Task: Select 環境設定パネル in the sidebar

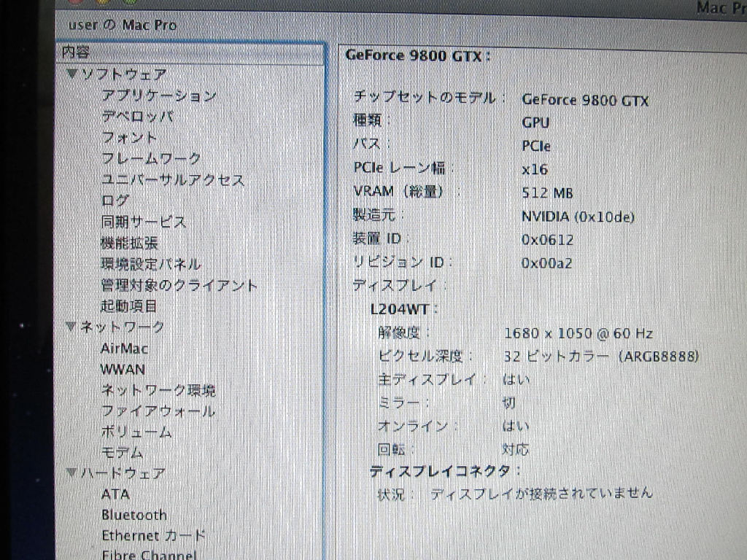Action: pyautogui.click(x=151, y=264)
